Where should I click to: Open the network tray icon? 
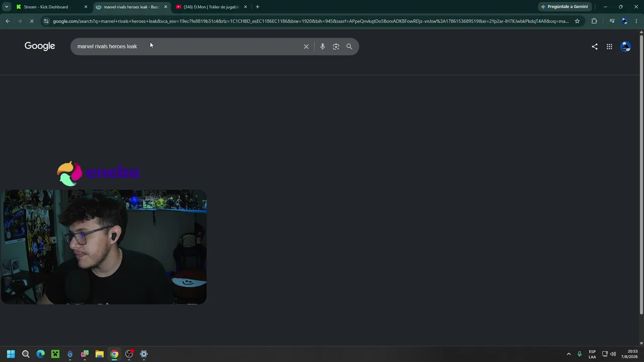coord(605,354)
